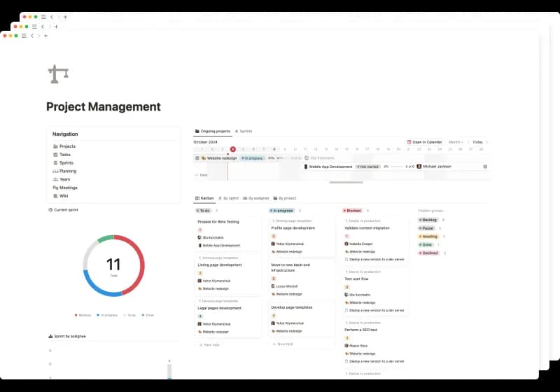This screenshot has height=392, width=560.
Task: Expand the Website redesign timeline row
Action: (x=197, y=158)
